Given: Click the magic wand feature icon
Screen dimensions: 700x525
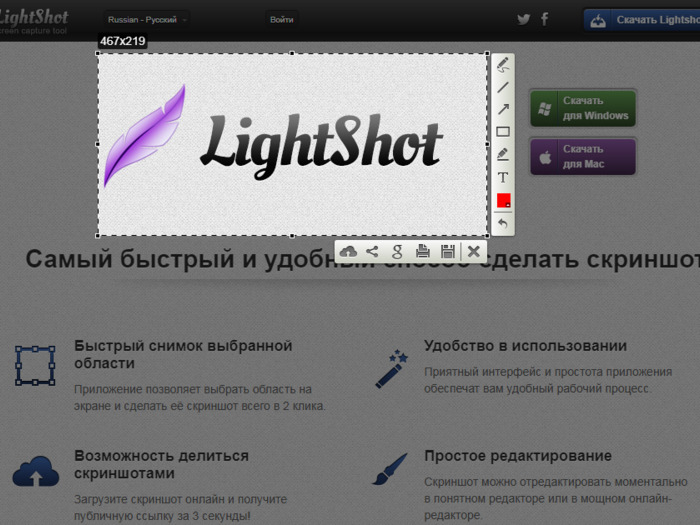Looking at the screenshot, I should pos(392,369).
